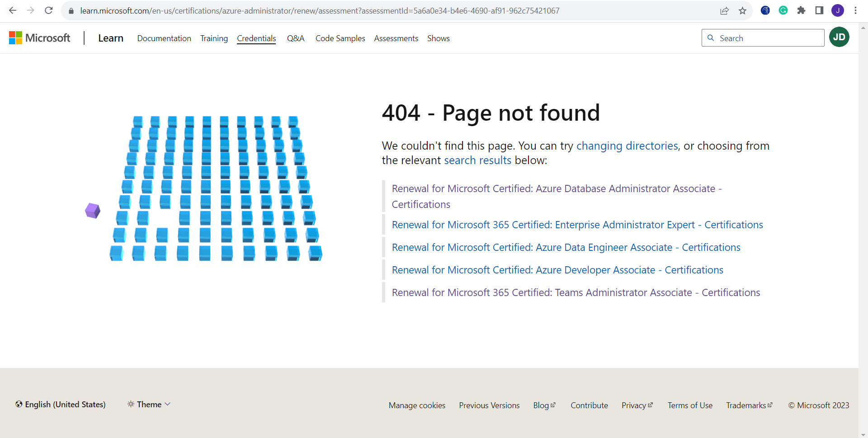
Task: Click into the Search box
Action: pos(763,38)
